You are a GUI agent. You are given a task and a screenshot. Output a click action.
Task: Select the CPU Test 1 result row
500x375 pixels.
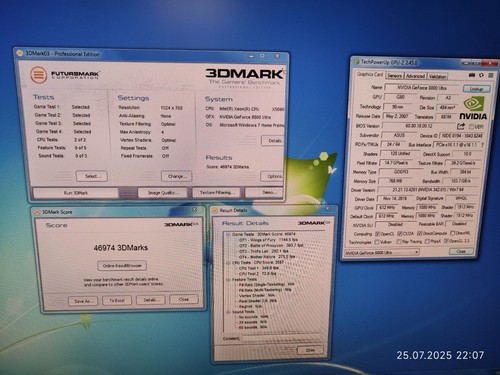click(259, 268)
